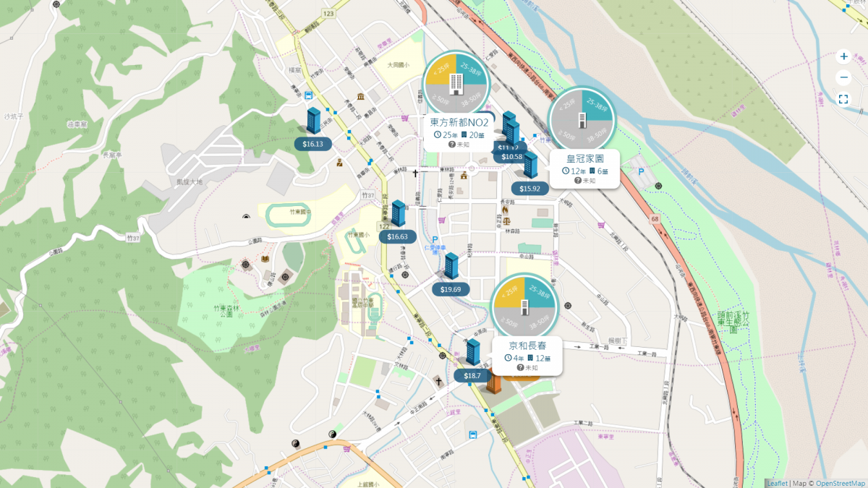This screenshot has width=868, height=488.
Task: Select the orange building marker
Action: (x=494, y=382)
